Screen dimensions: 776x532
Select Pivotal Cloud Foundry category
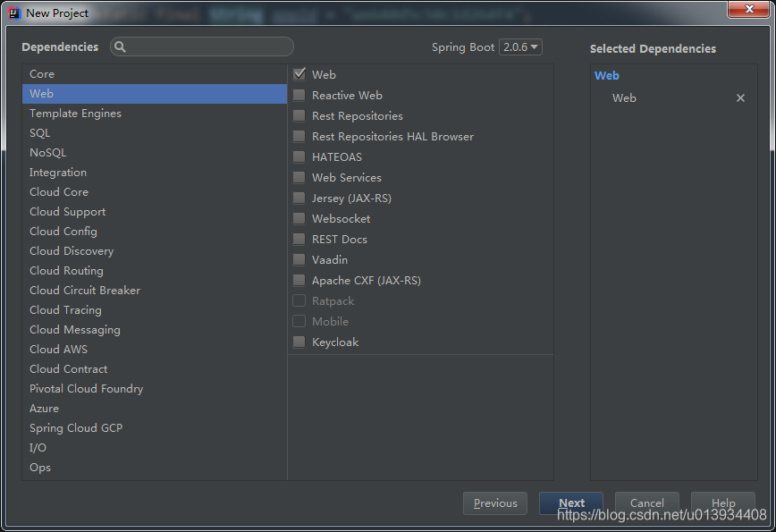[155, 388]
